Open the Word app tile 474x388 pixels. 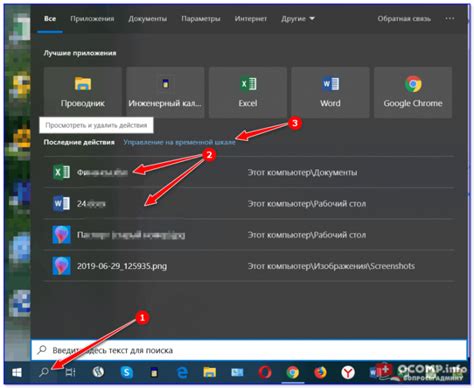point(330,92)
